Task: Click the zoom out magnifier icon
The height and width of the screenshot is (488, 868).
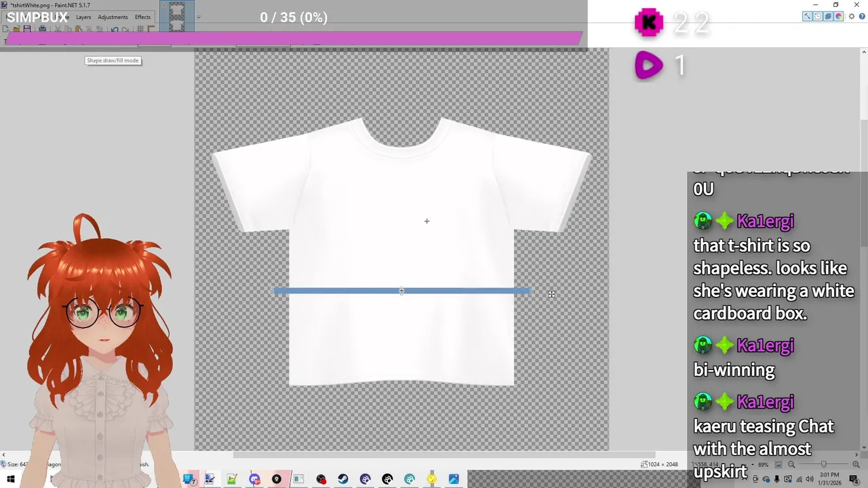Action: tap(791, 464)
